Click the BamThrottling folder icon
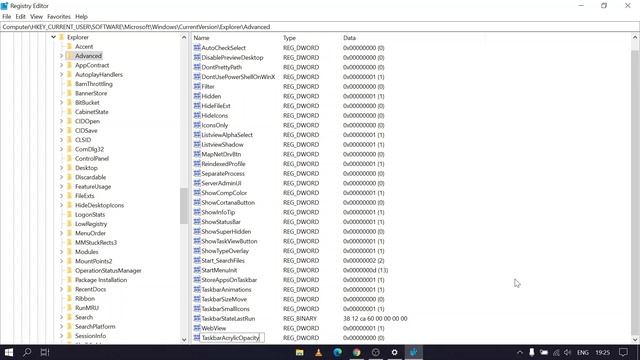Viewport: 640px width, 360px height. tap(70, 84)
